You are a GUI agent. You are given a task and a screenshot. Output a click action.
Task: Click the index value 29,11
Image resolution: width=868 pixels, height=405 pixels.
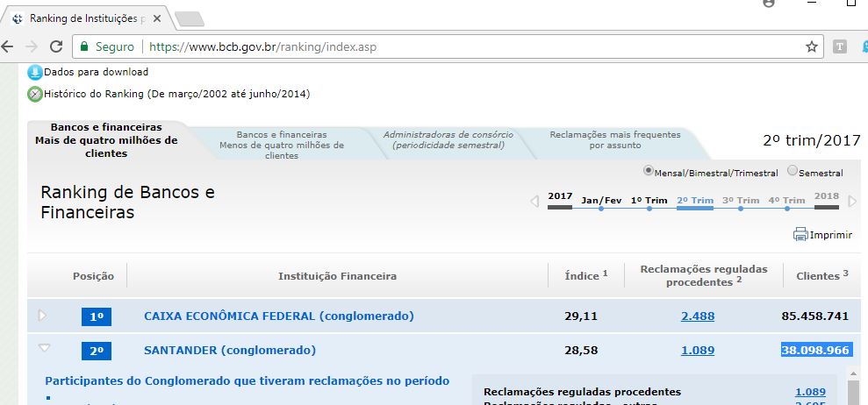coord(581,316)
